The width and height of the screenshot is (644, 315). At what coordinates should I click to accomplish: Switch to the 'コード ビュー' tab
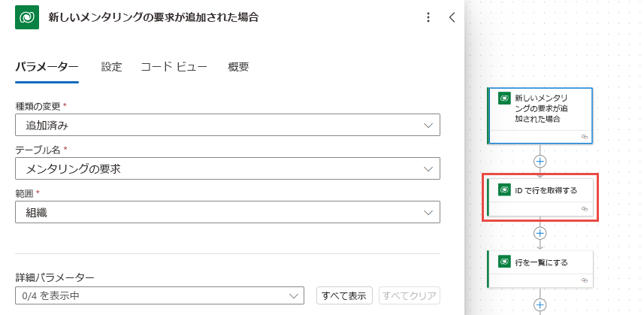174,66
